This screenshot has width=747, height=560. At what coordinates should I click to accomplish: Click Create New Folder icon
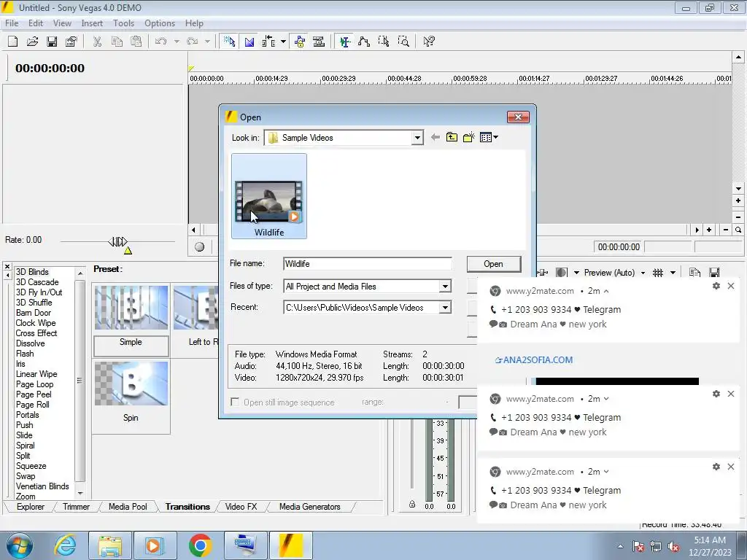coord(469,138)
